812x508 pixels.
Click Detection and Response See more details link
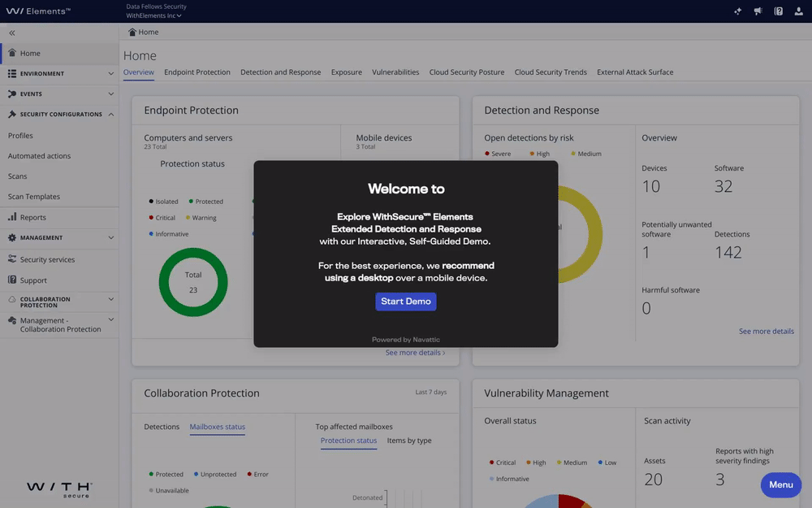(x=767, y=332)
